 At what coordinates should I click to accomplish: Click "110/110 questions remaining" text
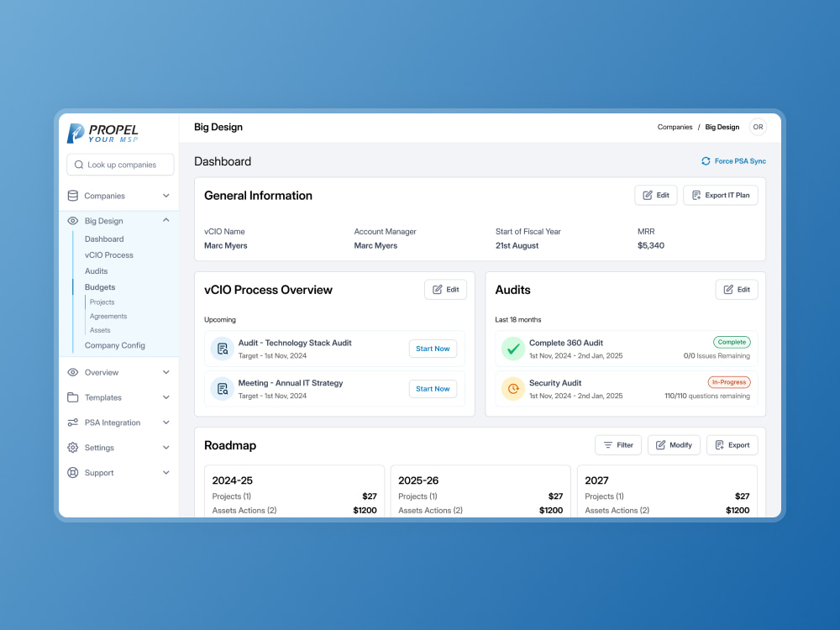pos(707,396)
